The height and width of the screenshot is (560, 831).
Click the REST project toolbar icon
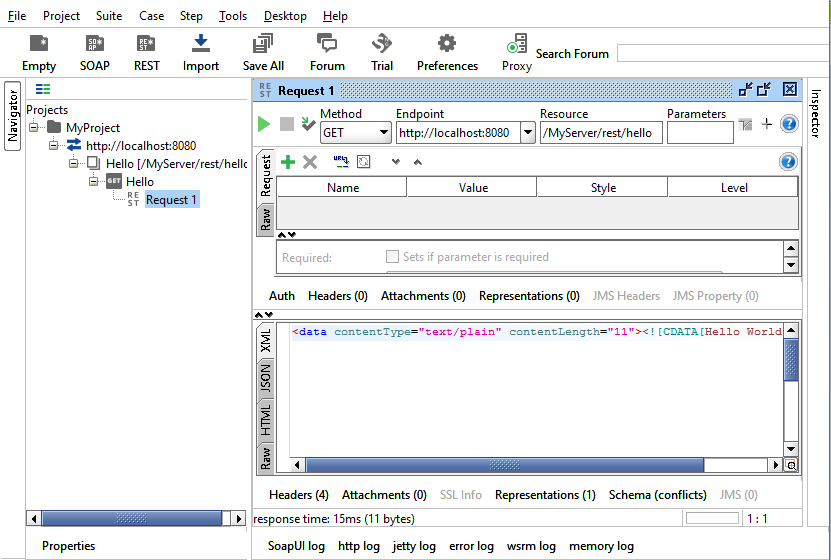tap(147, 44)
